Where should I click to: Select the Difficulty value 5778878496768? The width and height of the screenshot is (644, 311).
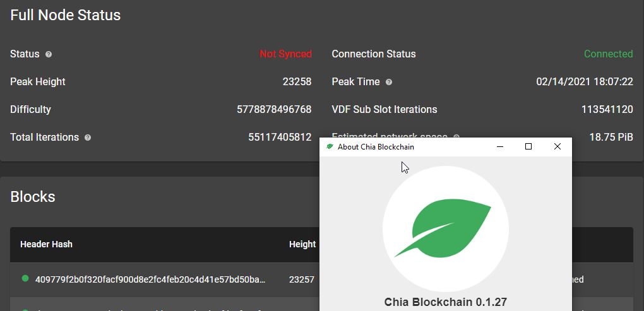[274, 110]
